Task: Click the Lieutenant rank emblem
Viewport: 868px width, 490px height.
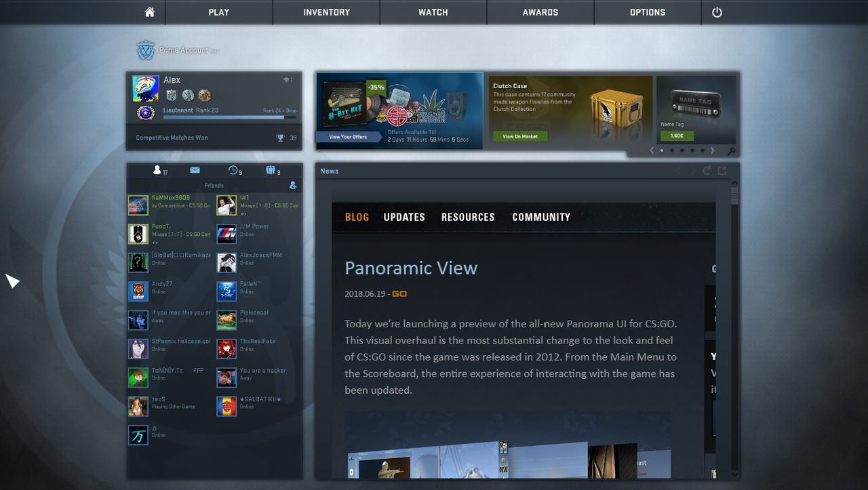Action: click(146, 113)
